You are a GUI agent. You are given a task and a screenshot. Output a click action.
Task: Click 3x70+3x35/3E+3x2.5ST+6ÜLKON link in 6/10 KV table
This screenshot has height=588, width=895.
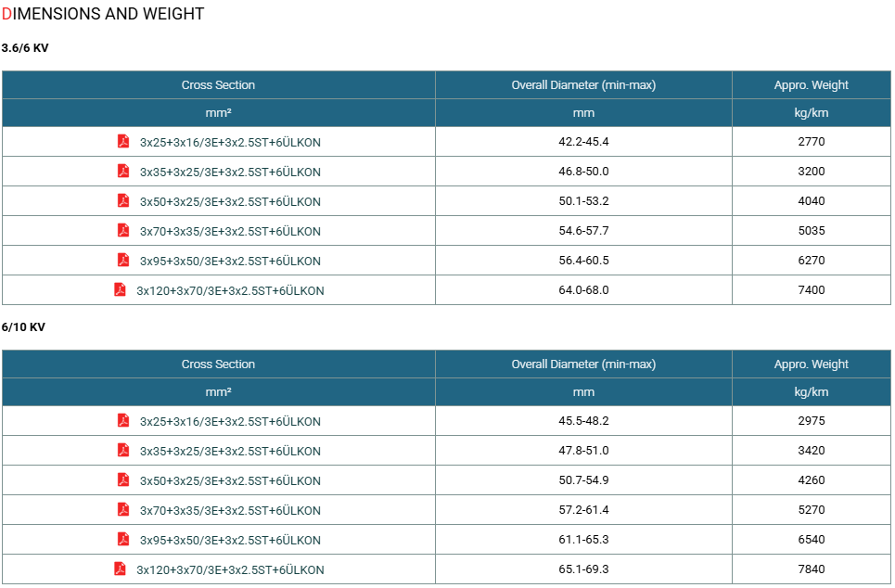pos(230,510)
